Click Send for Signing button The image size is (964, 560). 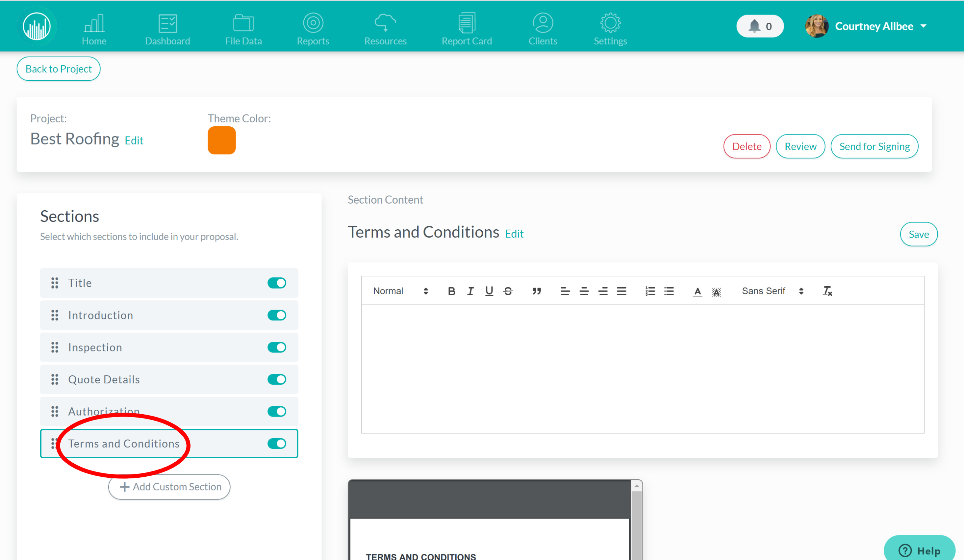point(874,146)
